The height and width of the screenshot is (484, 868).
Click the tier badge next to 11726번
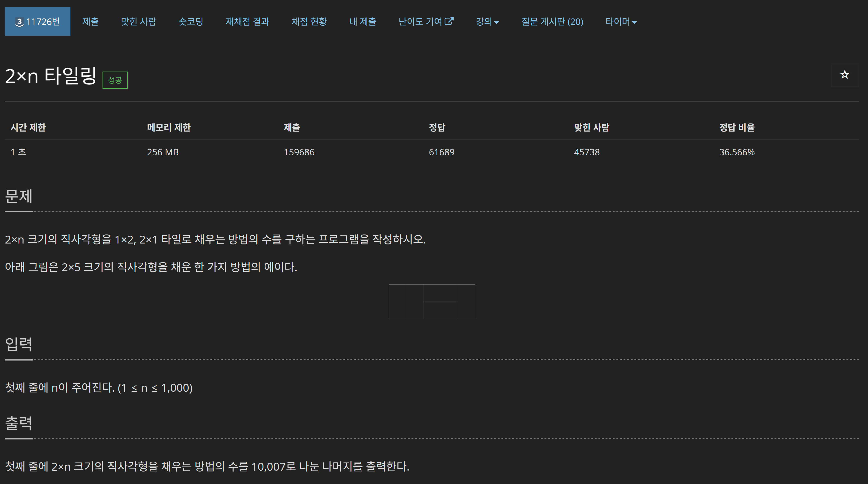point(19,22)
